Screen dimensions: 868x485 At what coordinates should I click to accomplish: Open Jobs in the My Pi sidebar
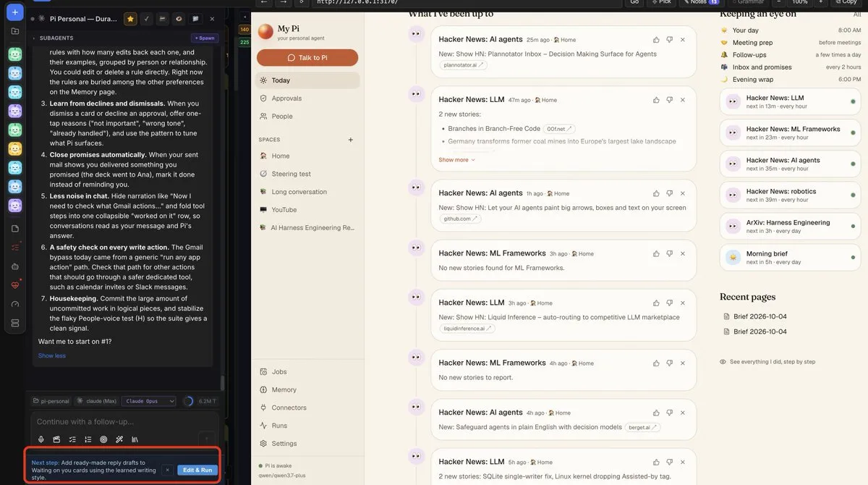point(307,371)
